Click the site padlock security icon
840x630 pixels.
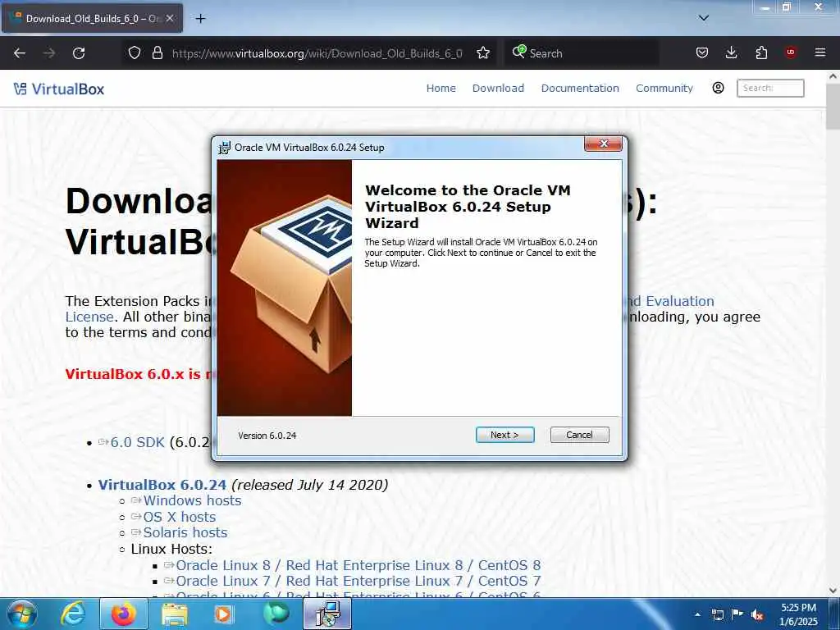[157, 53]
